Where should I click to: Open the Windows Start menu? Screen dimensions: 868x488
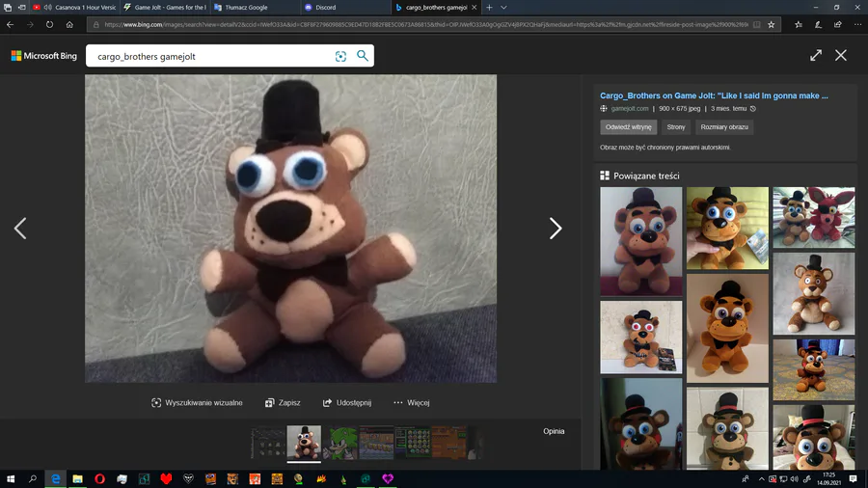click(x=10, y=479)
